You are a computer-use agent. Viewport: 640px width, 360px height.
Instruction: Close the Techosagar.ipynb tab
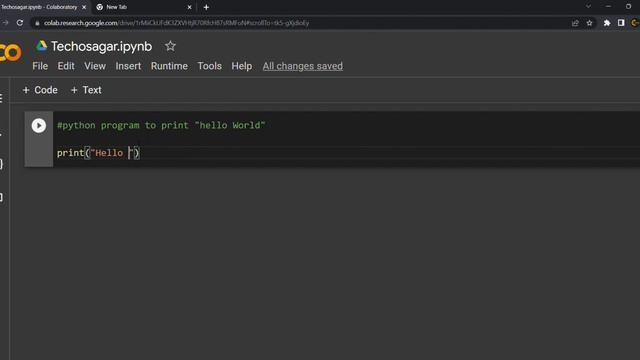(x=84, y=7)
